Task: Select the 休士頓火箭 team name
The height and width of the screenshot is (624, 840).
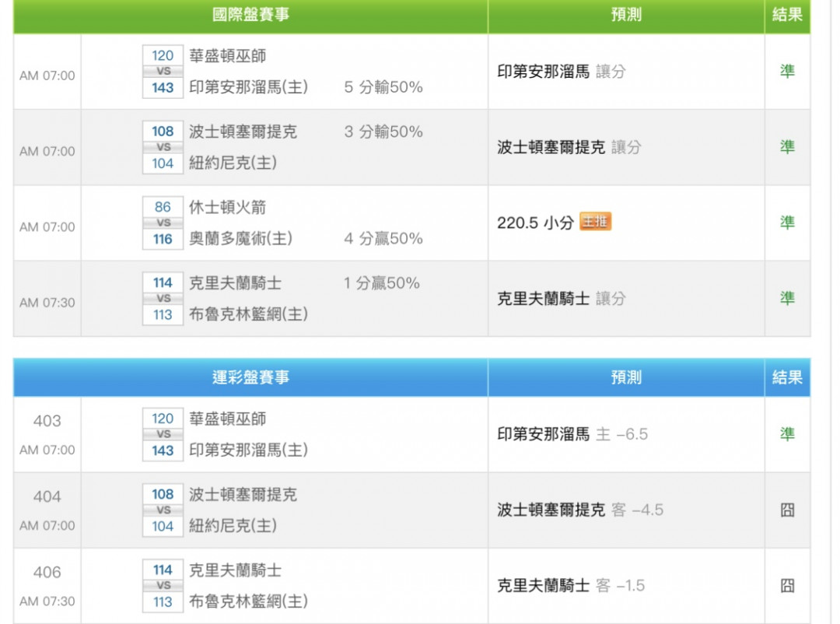Action: 228,208
